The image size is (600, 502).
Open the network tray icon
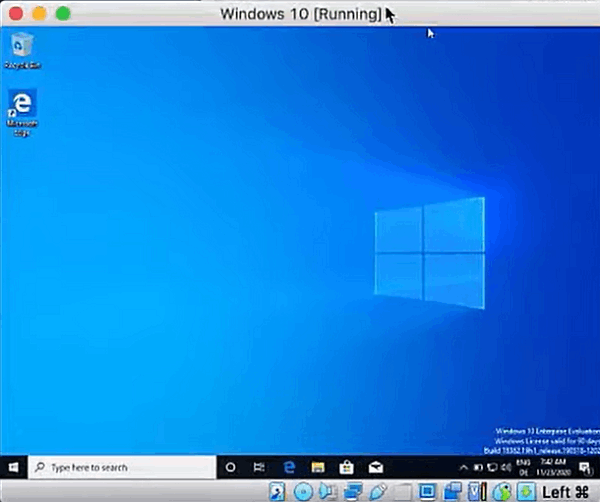point(492,467)
